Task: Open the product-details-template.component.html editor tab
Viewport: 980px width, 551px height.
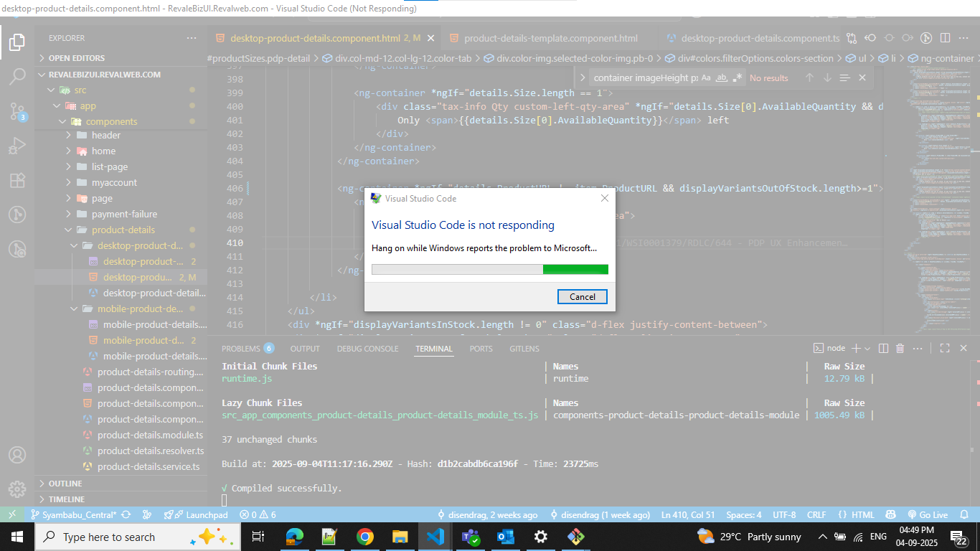Action: pyautogui.click(x=550, y=38)
